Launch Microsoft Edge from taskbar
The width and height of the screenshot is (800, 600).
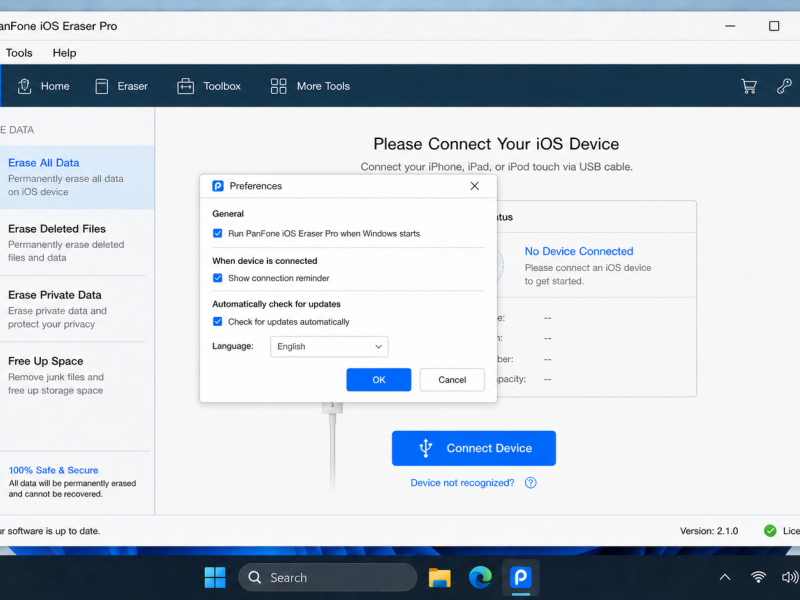[480, 578]
